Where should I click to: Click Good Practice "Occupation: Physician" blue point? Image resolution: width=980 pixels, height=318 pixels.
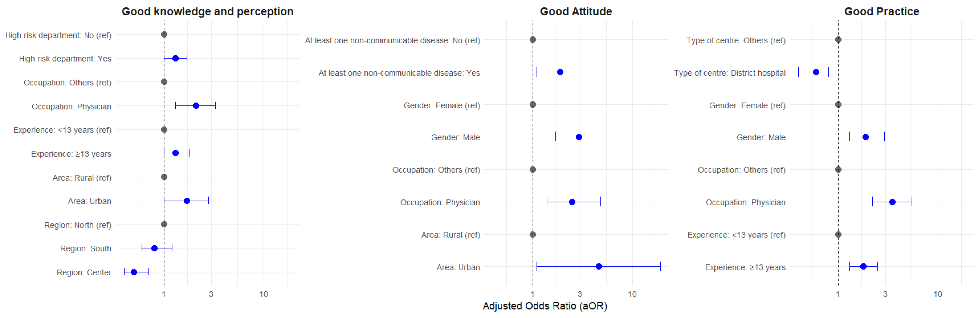(892, 202)
